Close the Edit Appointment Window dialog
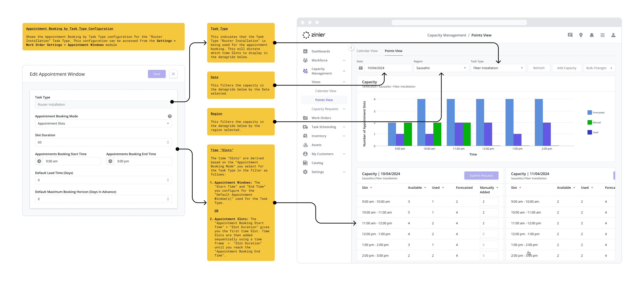 coord(173,74)
